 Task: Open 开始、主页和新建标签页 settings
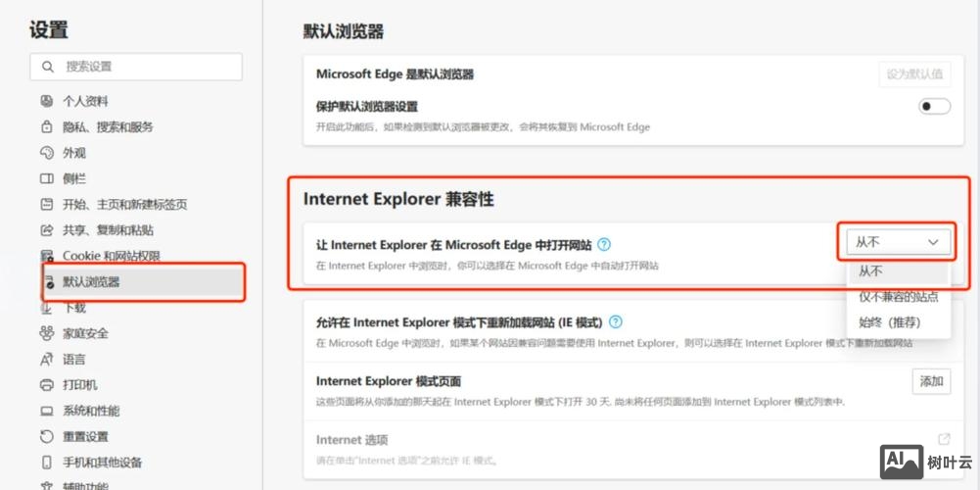(125, 205)
